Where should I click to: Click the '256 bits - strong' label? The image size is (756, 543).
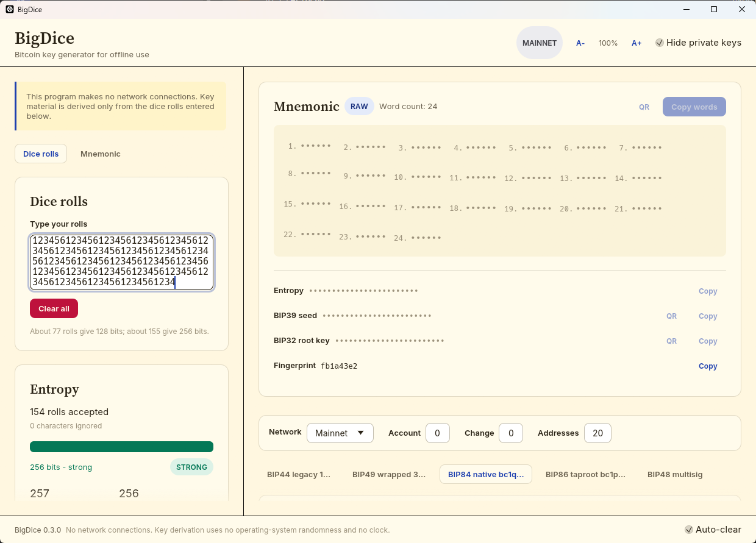(x=61, y=467)
